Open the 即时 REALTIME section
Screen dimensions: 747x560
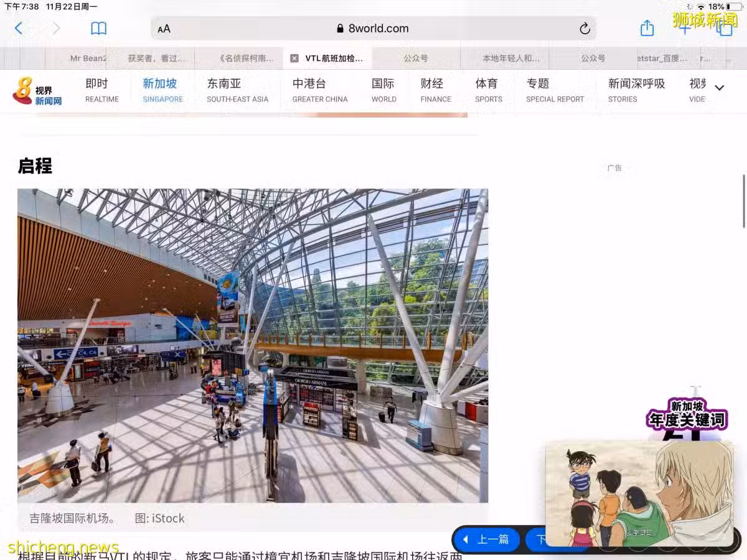pyautogui.click(x=102, y=90)
